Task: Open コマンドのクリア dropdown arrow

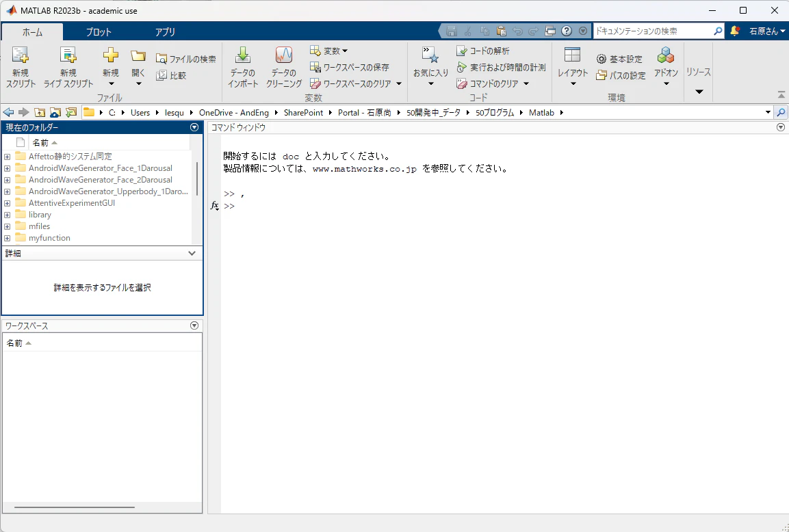Action: 526,83
